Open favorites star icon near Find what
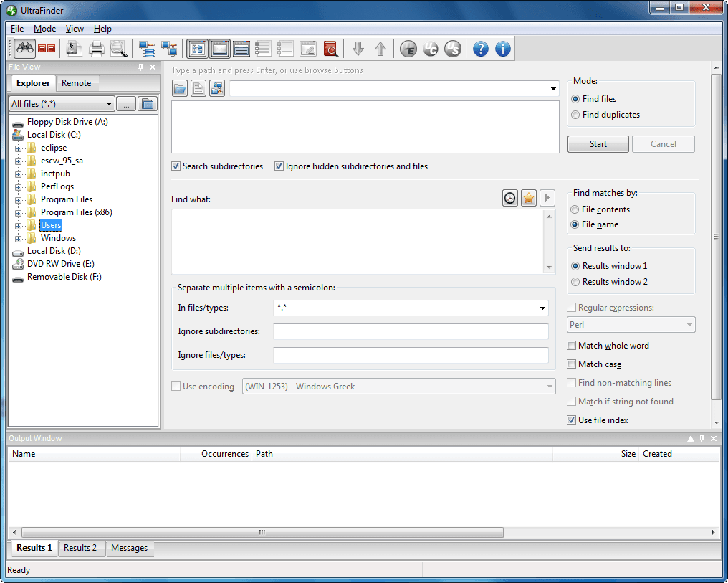The width and height of the screenshot is (728, 583). 528,198
